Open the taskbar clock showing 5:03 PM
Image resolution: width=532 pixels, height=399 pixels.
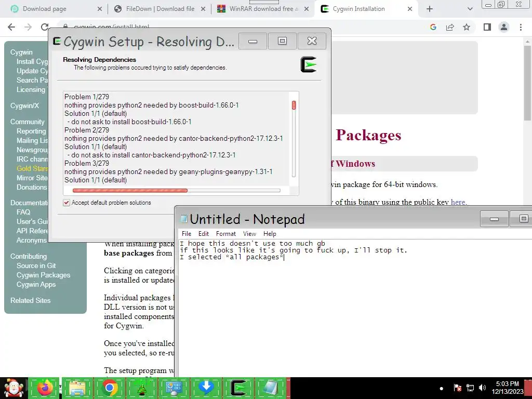[508, 388]
